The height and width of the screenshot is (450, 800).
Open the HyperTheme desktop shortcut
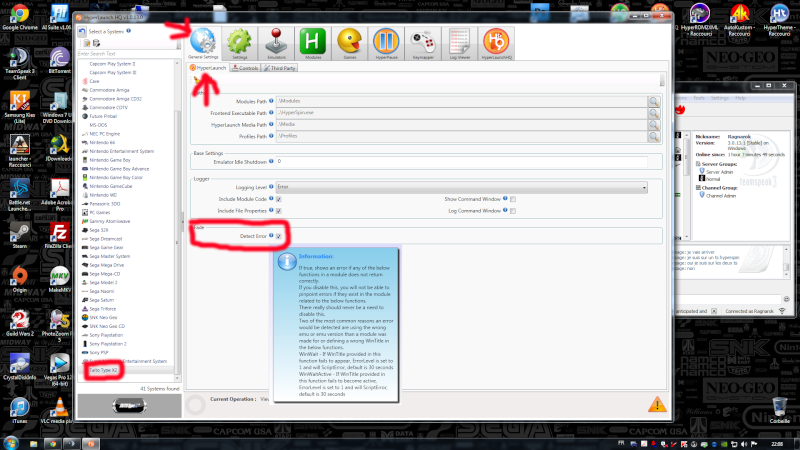(x=779, y=20)
